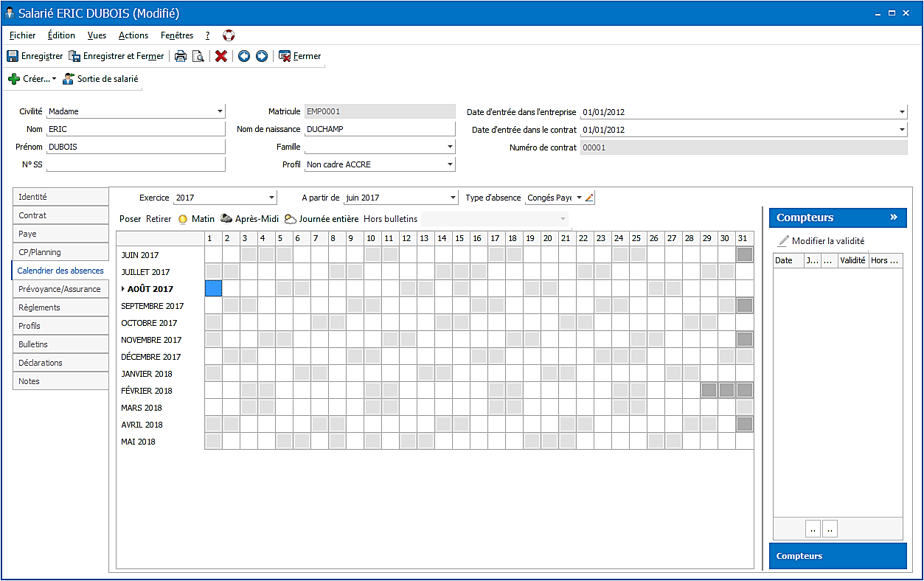Screen dimensions: 924x581
Task: Click the N° SS input field
Action: (x=136, y=164)
